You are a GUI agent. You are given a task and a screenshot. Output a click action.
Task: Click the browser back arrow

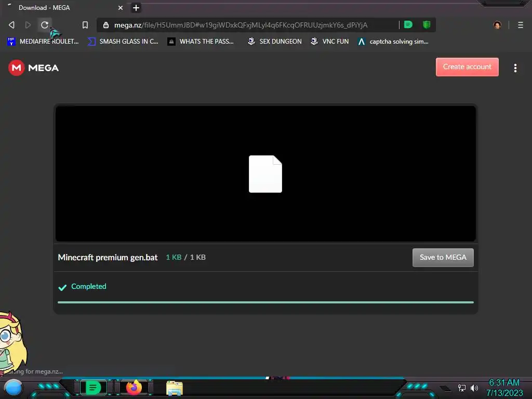coord(11,25)
